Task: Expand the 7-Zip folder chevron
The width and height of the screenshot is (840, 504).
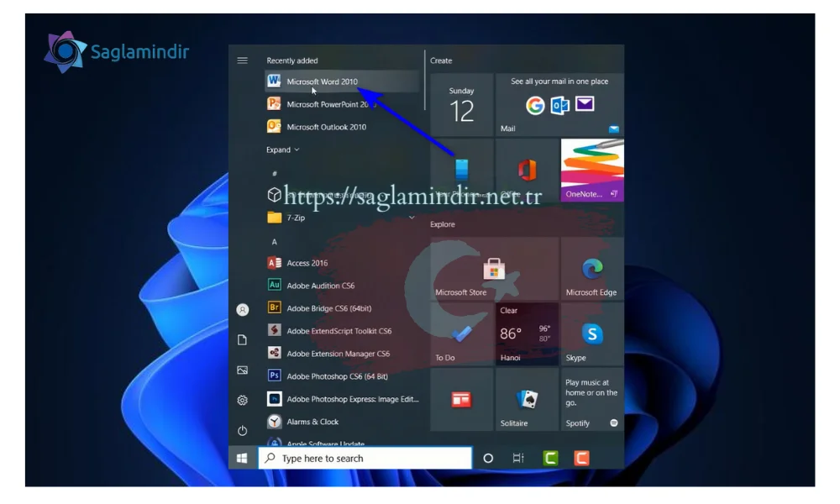Action: (x=412, y=218)
